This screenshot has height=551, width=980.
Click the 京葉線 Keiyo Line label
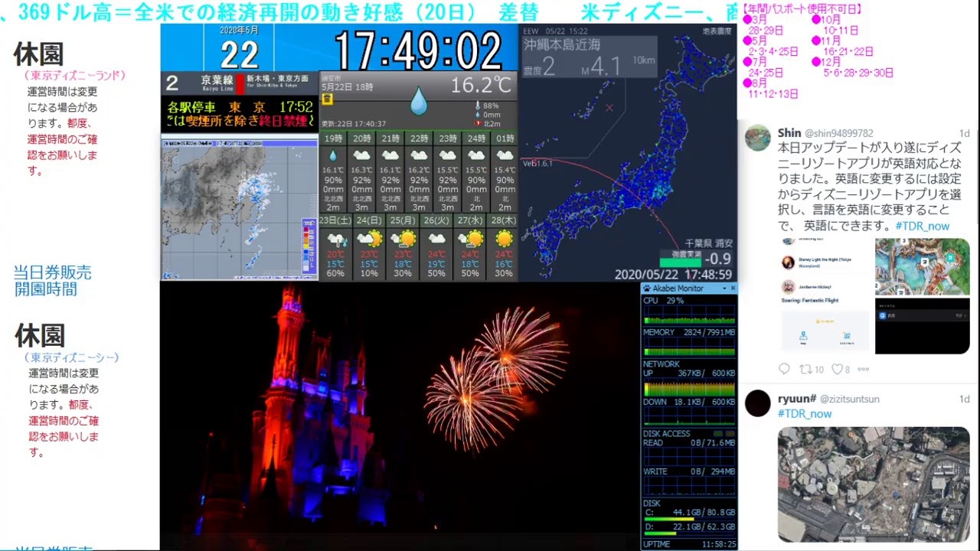coord(216,83)
